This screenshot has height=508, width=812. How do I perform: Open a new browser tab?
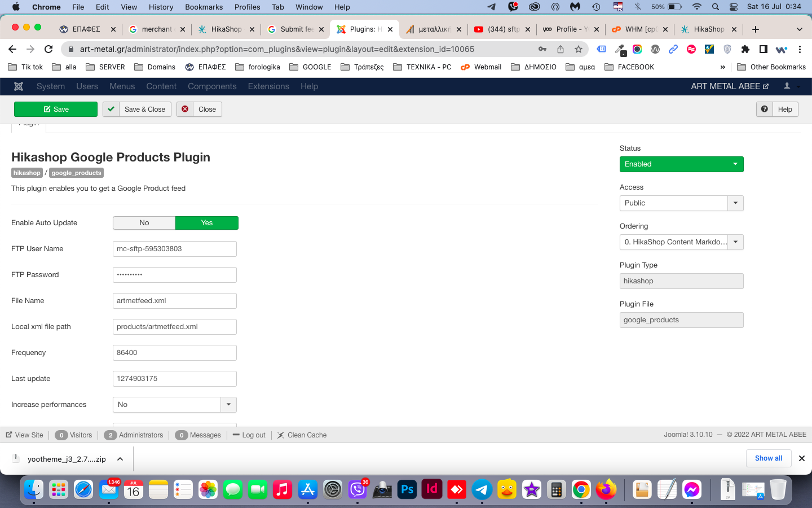point(756,29)
